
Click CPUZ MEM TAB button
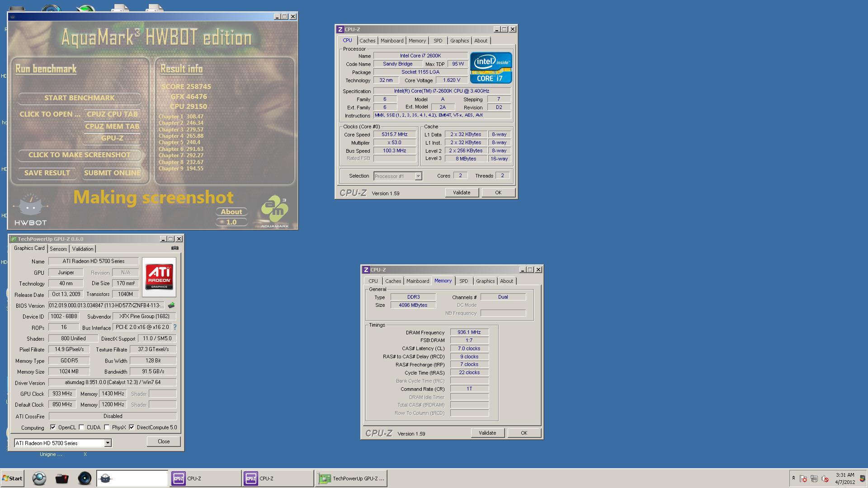point(112,127)
